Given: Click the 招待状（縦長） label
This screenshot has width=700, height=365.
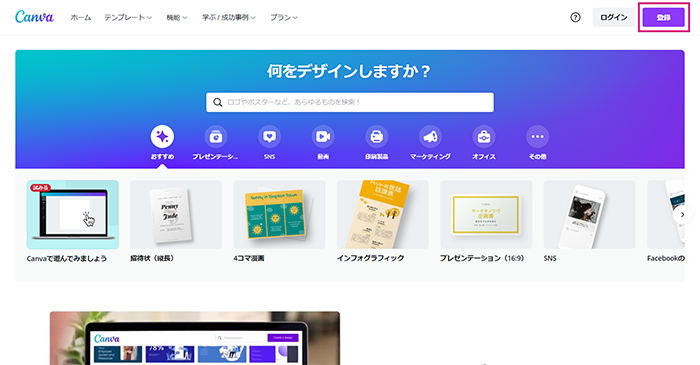Looking at the screenshot, I should click(152, 258).
